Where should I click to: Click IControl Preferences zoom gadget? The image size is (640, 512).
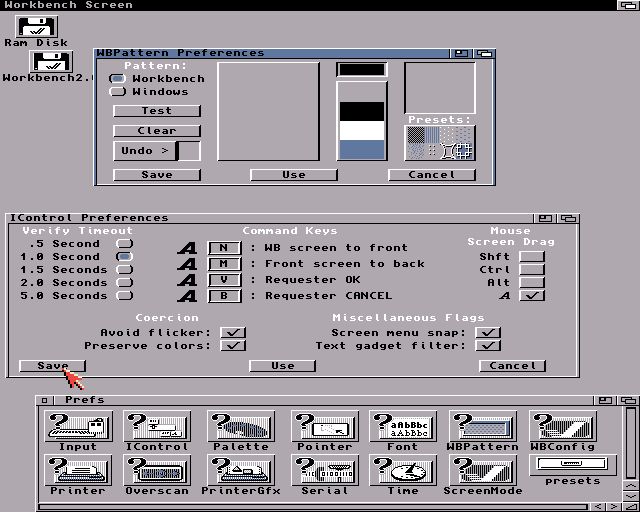pyautogui.click(x=545, y=218)
